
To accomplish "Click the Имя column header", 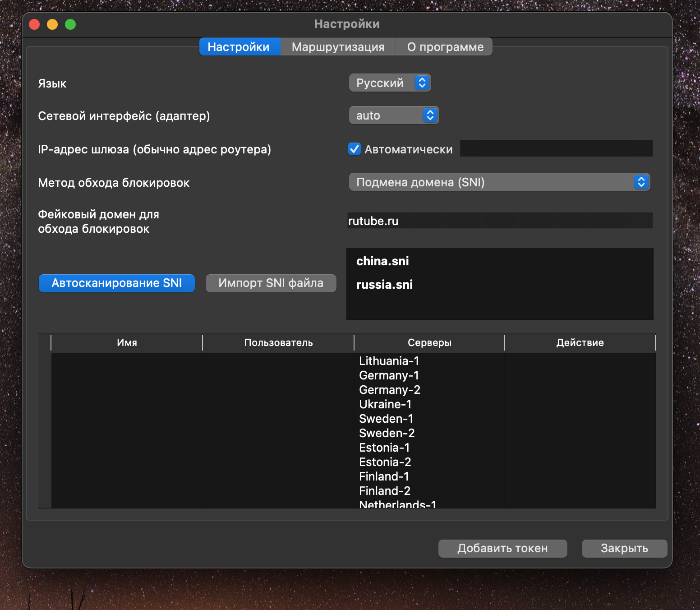I will coord(127,343).
